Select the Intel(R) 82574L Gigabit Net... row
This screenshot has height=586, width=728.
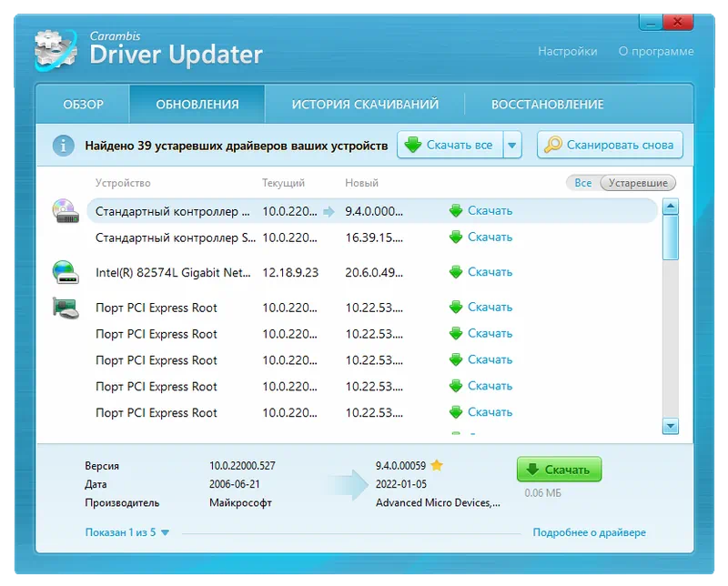(371, 272)
